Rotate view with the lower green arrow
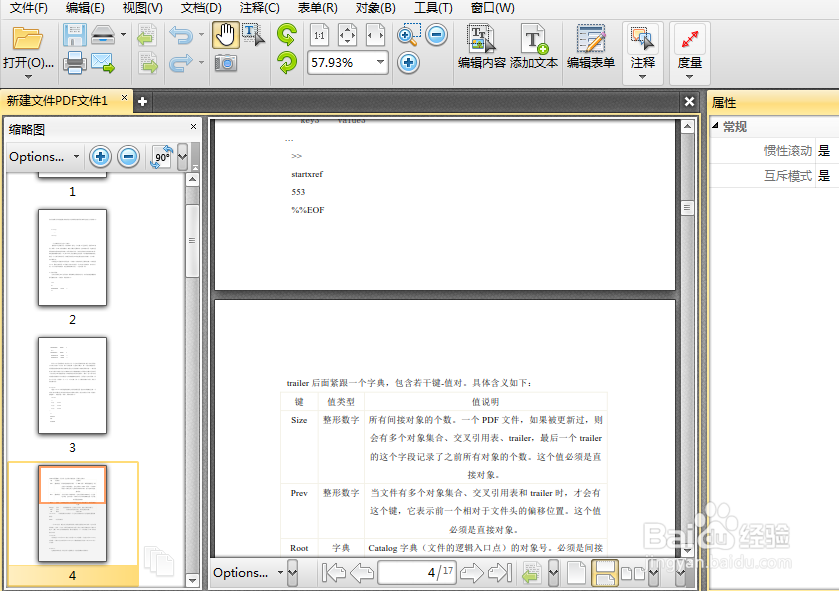 click(287, 63)
